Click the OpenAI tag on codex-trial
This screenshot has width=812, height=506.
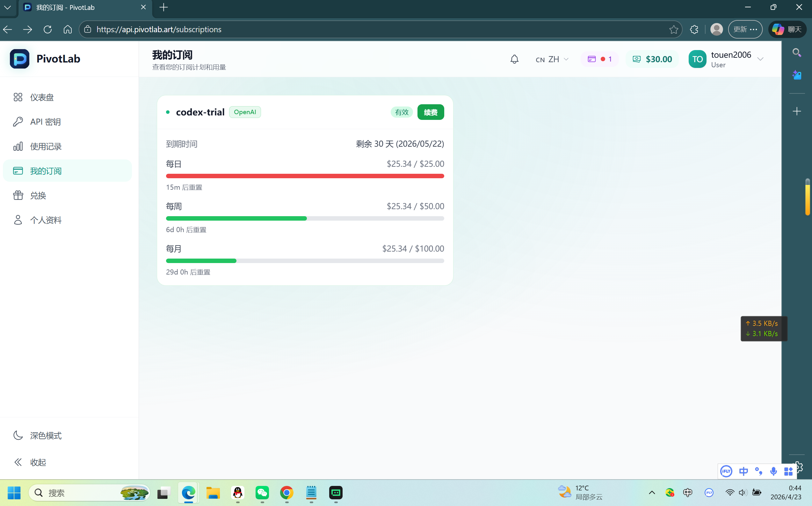tap(245, 112)
